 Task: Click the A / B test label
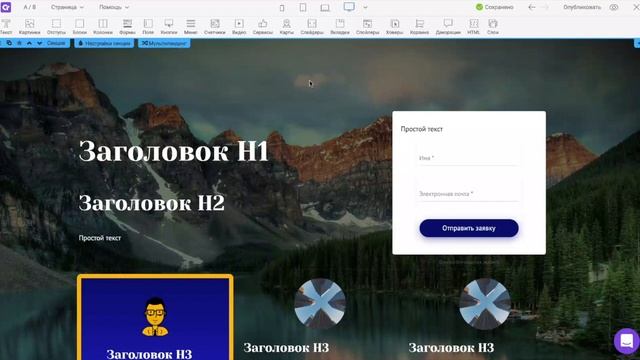(29, 7)
